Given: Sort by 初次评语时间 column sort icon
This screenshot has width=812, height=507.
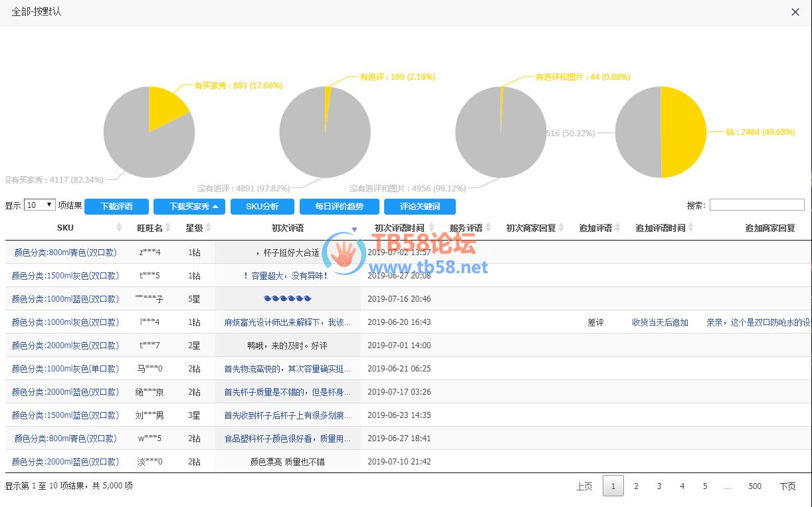Looking at the screenshot, I should 431,228.
